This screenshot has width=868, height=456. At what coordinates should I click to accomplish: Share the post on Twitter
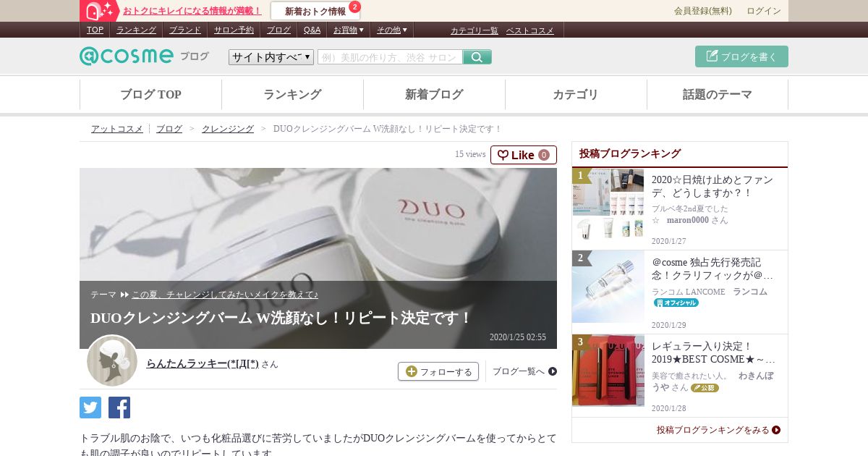pyautogui.click(x=90, y=408)
